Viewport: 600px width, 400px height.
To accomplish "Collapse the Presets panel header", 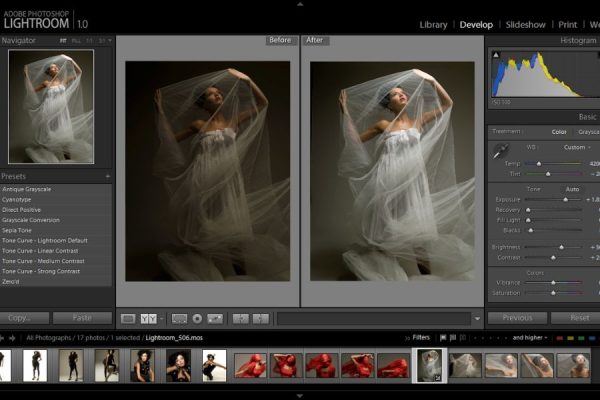I will pos(20,176).
